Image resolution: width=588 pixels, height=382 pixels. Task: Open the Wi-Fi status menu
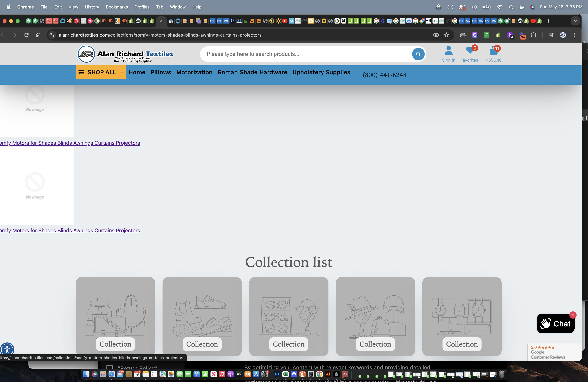click(499, 7)
